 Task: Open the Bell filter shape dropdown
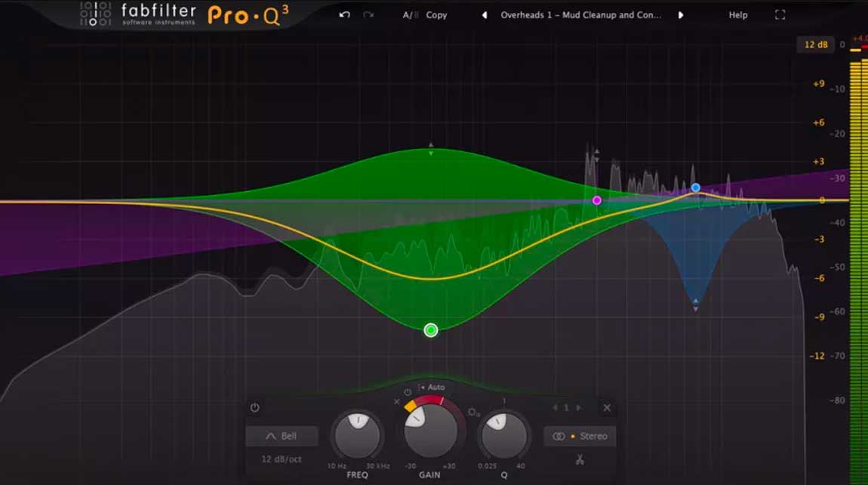click(x=282, y=436)
